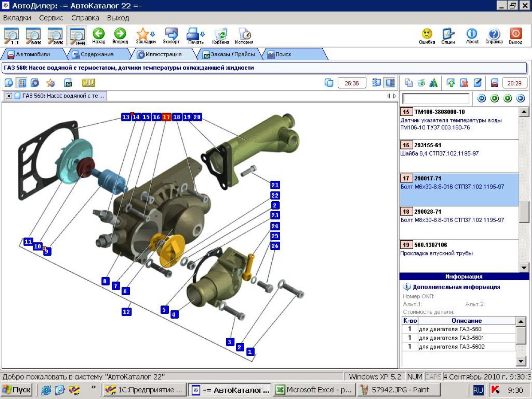The height and width of the screenshot is (399, 532).
Task: Toggle the callout numbers grid button
Action: pyautogui.click(x=22, y=83)
